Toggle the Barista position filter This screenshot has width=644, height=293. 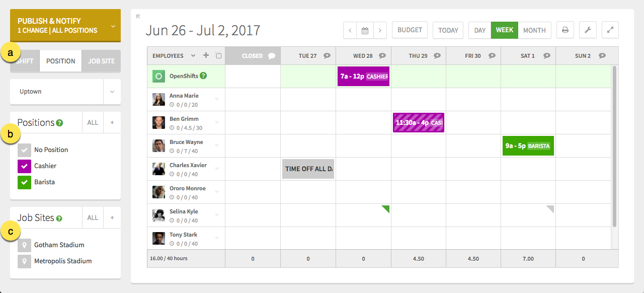coord(24,182)
